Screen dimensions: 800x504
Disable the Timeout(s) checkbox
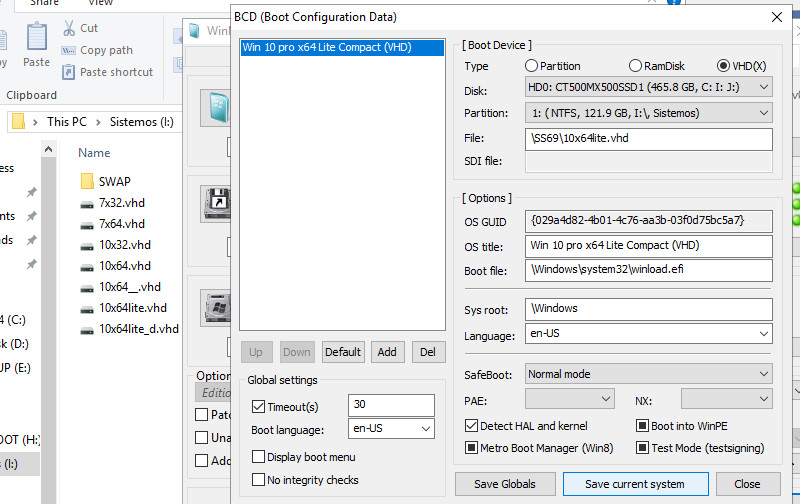[x=259, y=407]
